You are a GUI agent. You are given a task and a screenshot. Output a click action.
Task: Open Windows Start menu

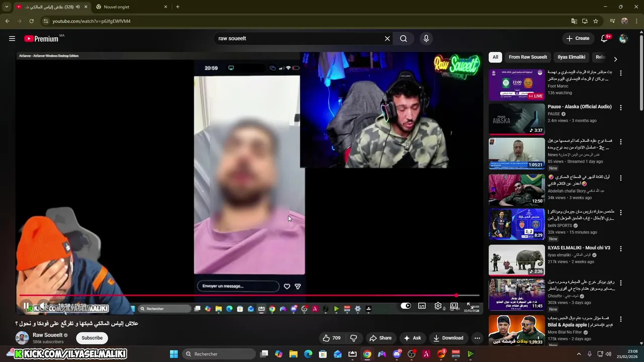[174, 354]
